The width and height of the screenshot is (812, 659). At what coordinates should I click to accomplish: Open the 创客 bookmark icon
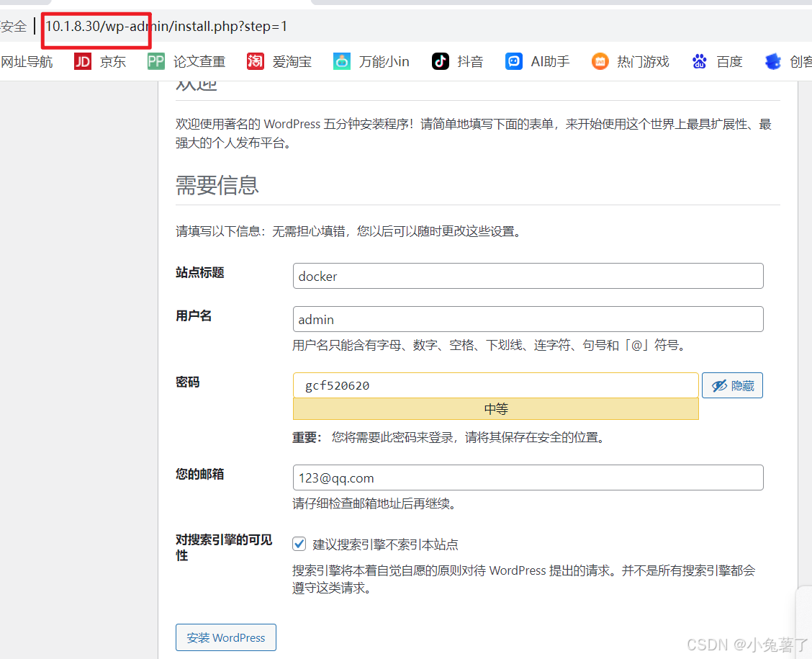[x=773, y=62]
